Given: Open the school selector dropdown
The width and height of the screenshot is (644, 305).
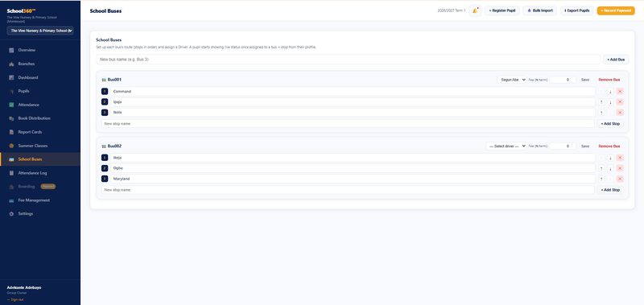Looking at the screenshot, I should pos(40,31).
